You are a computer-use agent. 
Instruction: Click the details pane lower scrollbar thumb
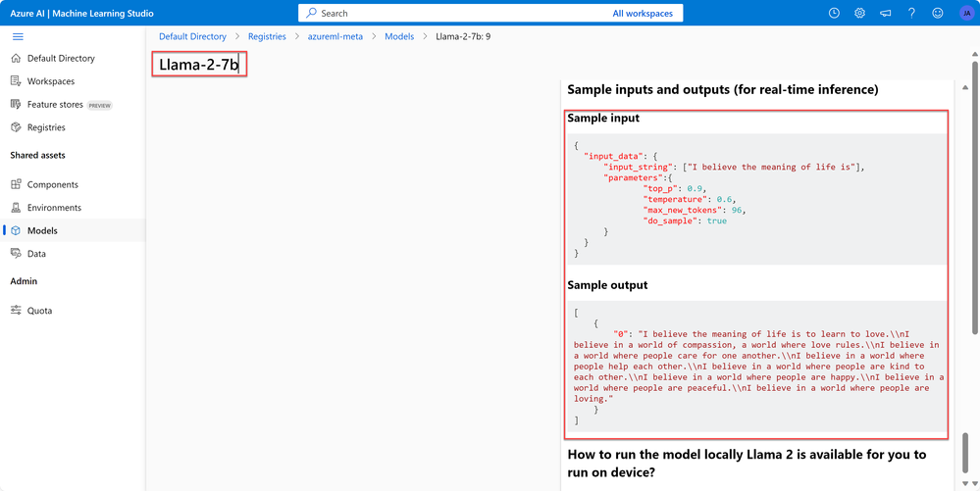click(x=966, y=453)
